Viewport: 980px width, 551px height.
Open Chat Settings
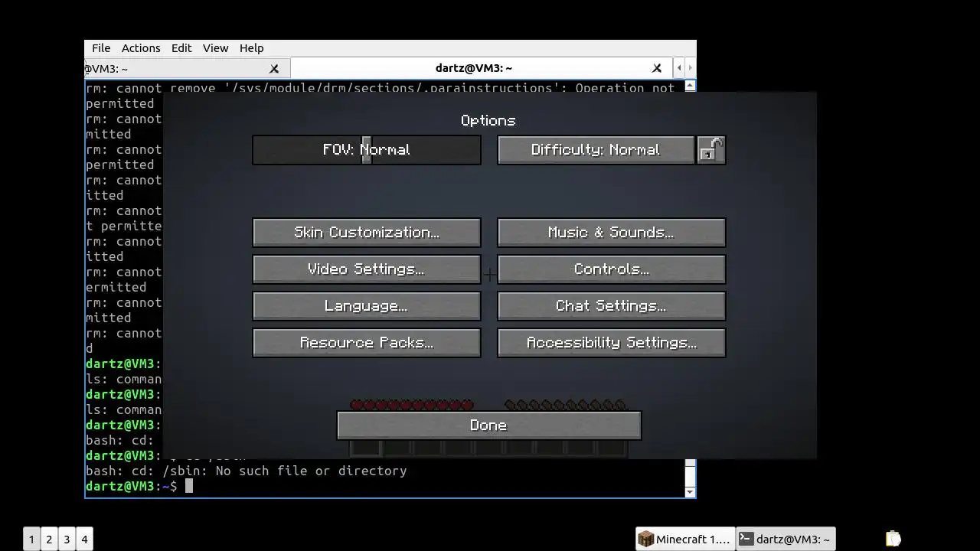(x=611, y=306)
